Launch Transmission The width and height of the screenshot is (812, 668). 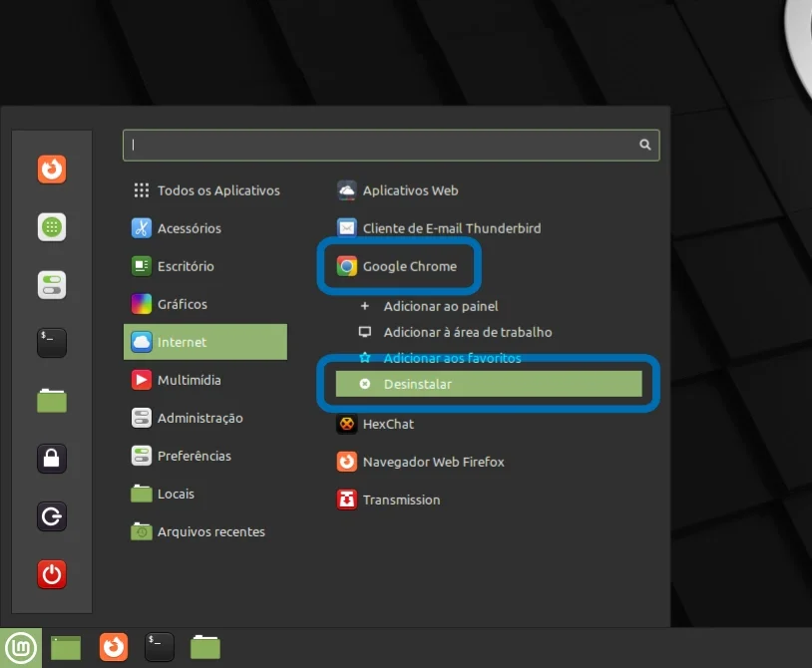click(489, 500)
